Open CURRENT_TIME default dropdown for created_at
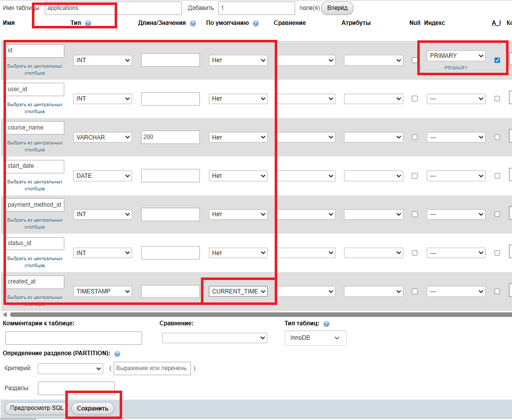The height and width of the screenshot is (420, 512). (238, 291)
